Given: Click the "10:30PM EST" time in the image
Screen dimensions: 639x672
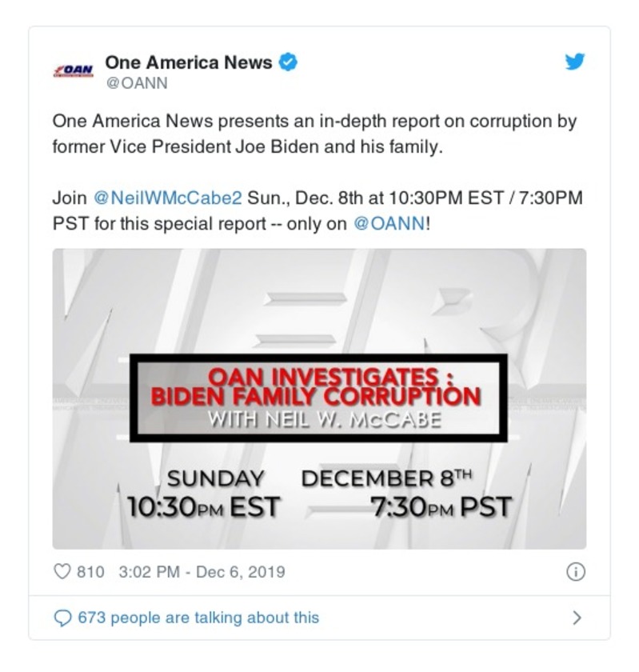Looking at the screenshot, I should coord(204,506).
